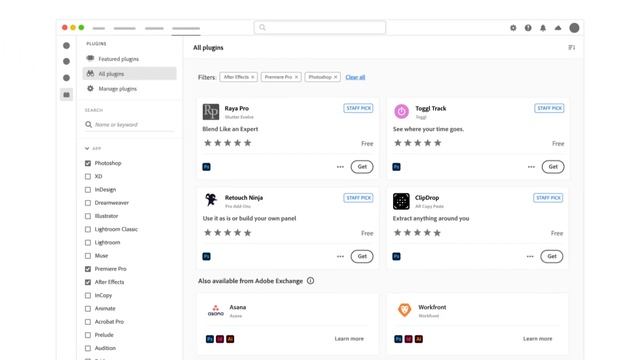The height and width of the screenshot is (360, 640).
Task: Check the Lightroom app filter
Action: pyautogui.click(x=88, y=242)
